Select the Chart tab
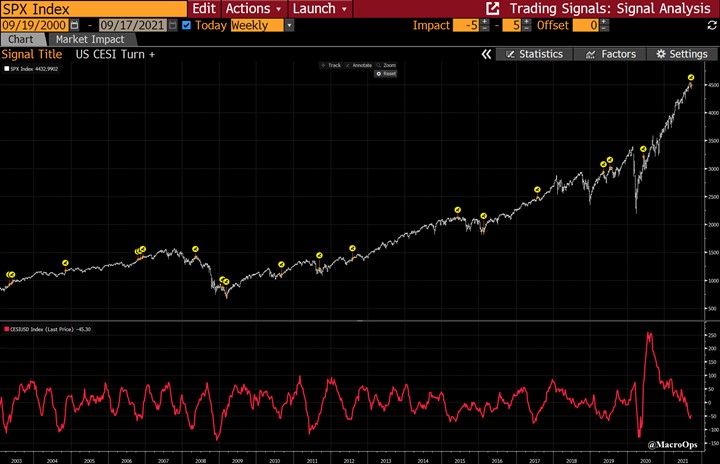Screen dimensions: 720x464 [x=21, y=39]
